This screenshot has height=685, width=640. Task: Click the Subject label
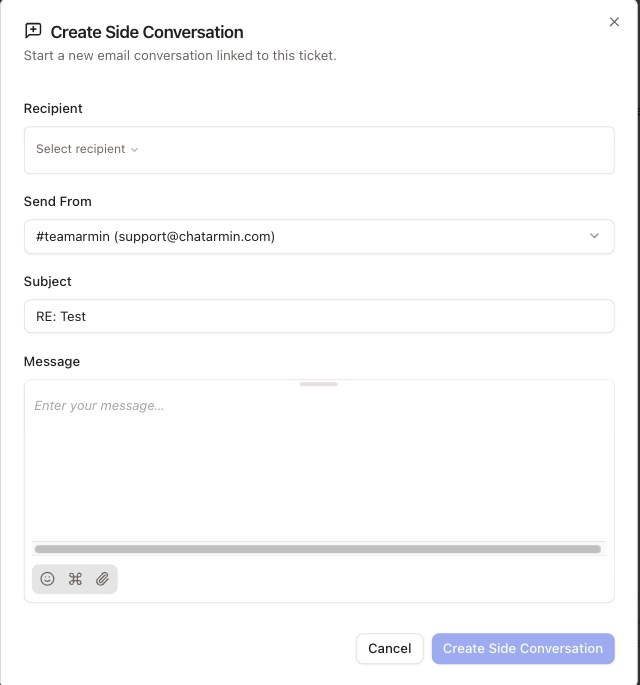click(48, 282)
